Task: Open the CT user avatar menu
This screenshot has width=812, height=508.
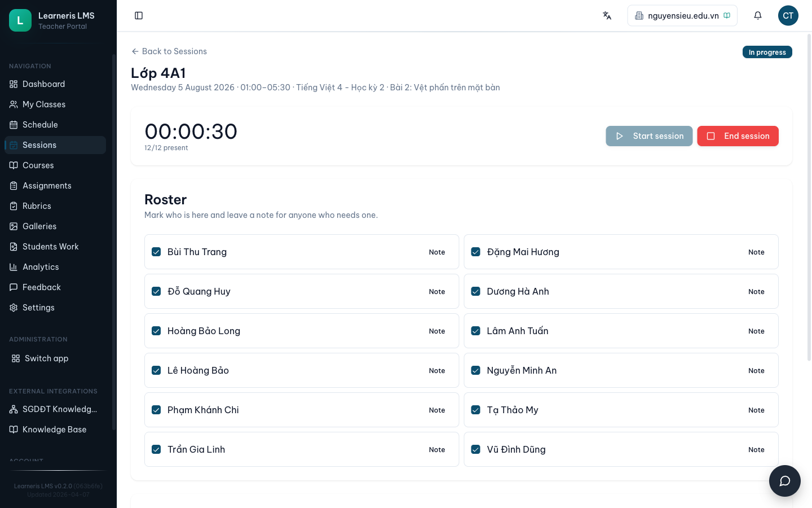Action: point(788,16)
